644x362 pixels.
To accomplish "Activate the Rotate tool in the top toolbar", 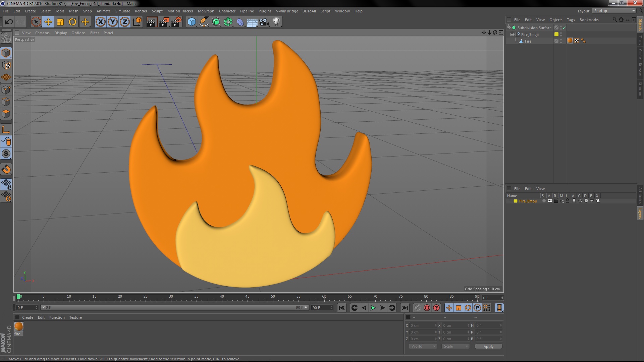I will pos(72,22).
